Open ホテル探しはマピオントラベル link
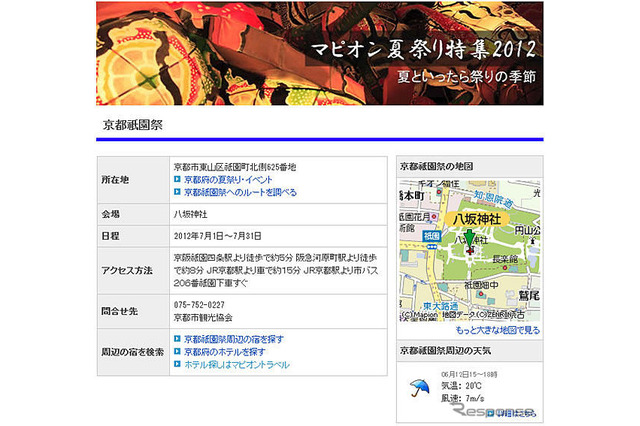 pos(236,366)
